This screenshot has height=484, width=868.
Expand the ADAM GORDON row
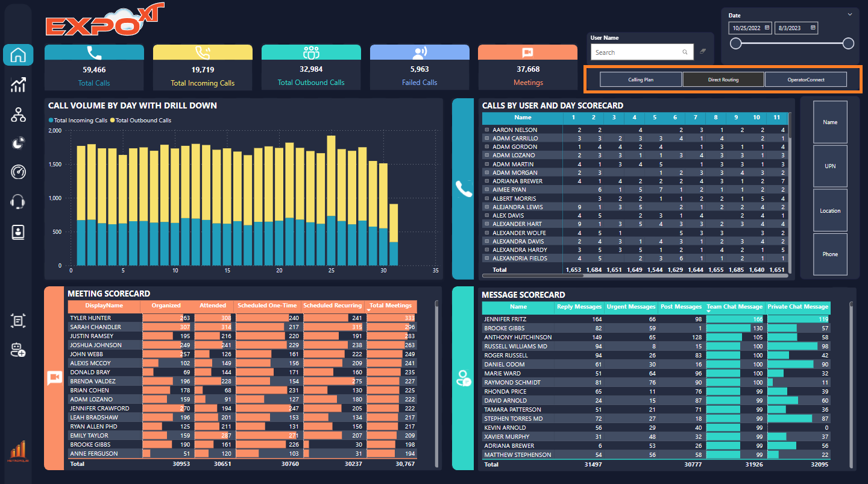click(x=486, y=146)
